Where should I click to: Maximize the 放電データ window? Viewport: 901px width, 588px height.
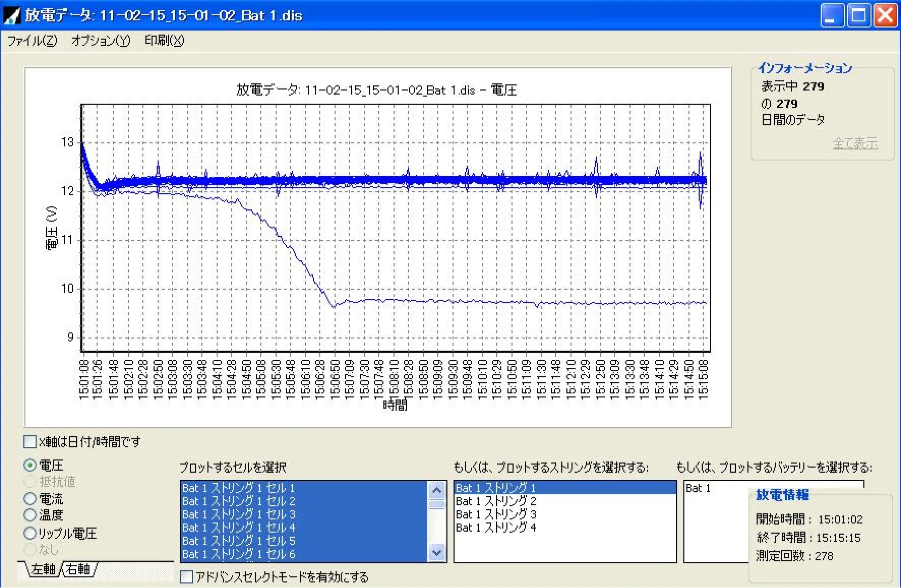pyautogui.click(x=858, y=15)
